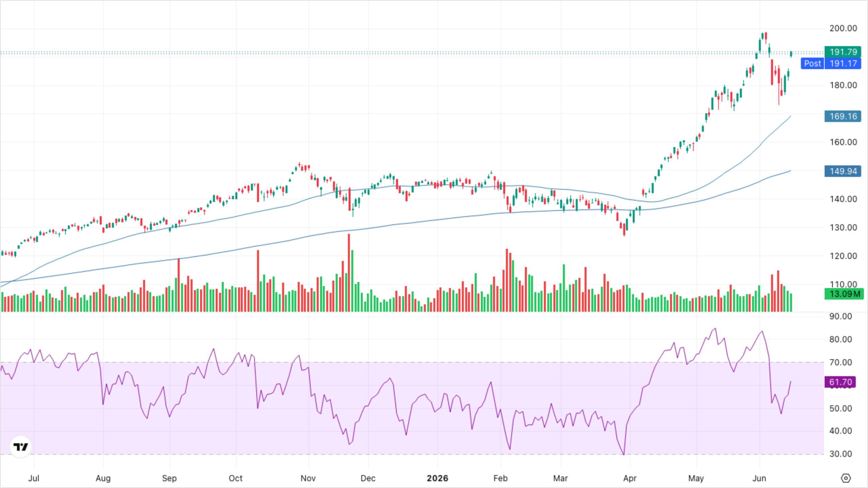This screenshot has width=868, height=488.
Task: Click the 61.70 RSI value label
Action: pyautogui.click(x=840, y=382)
